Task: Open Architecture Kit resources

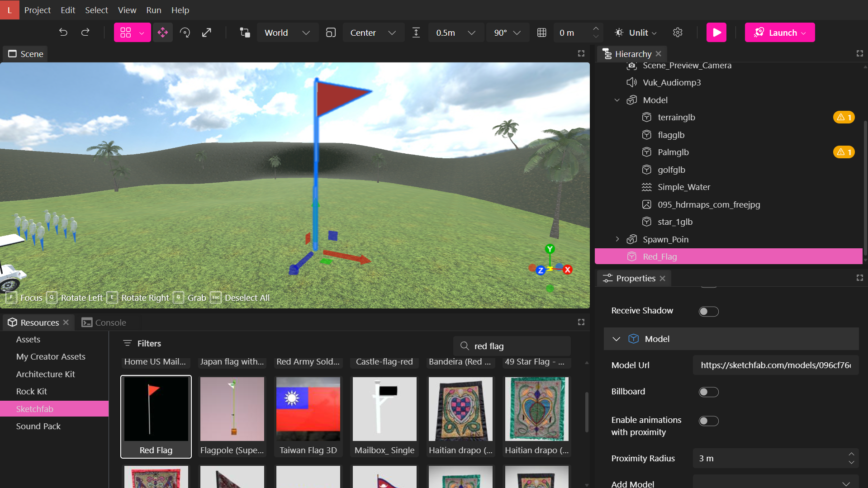Action: pyautogui.click(x=46, y=374)
